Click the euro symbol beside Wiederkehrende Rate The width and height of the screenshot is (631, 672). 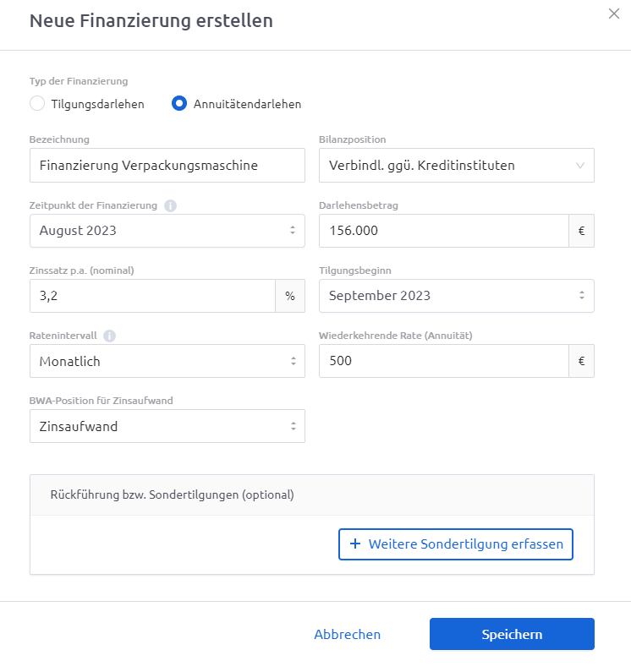(x=582, y=361)
